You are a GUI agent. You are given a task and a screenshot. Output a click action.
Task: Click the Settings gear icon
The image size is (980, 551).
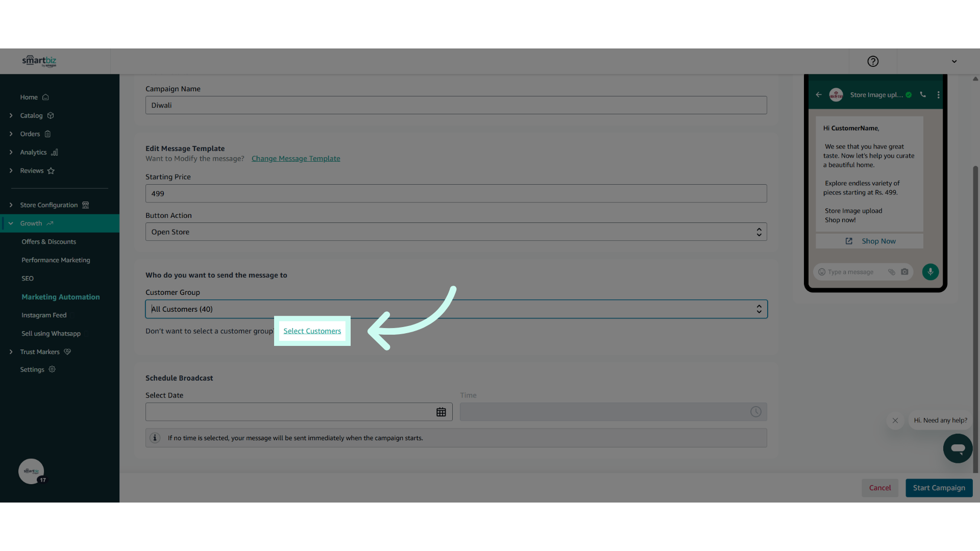click(52, 369)
